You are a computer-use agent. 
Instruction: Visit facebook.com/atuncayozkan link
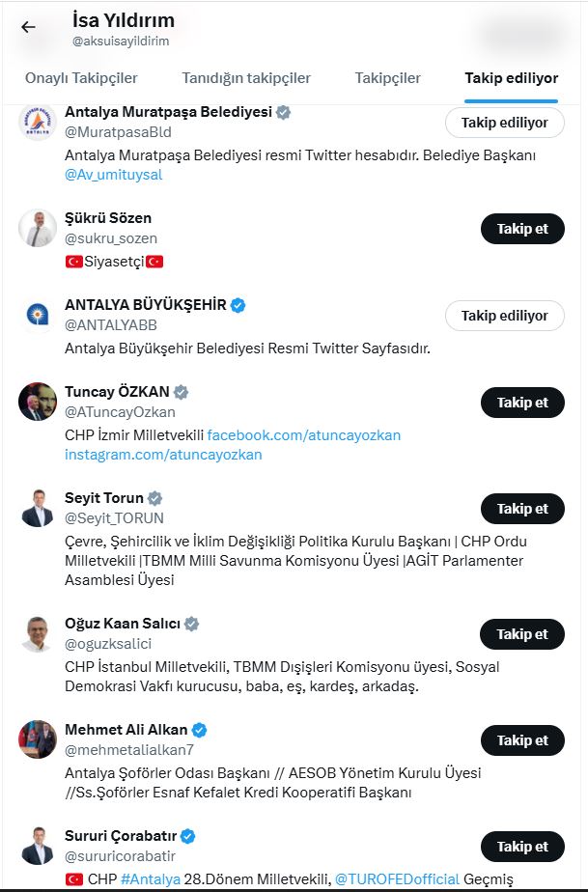point(307,434)
